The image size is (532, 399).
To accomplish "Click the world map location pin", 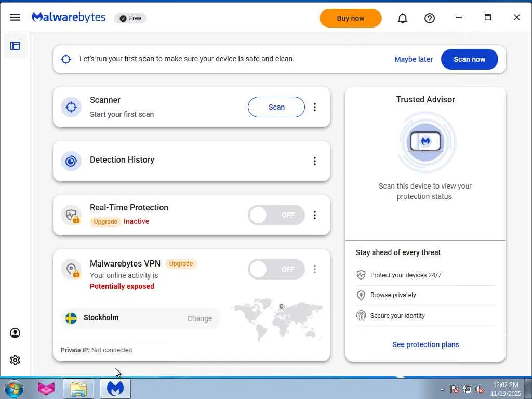I will (x=281, y=307).
